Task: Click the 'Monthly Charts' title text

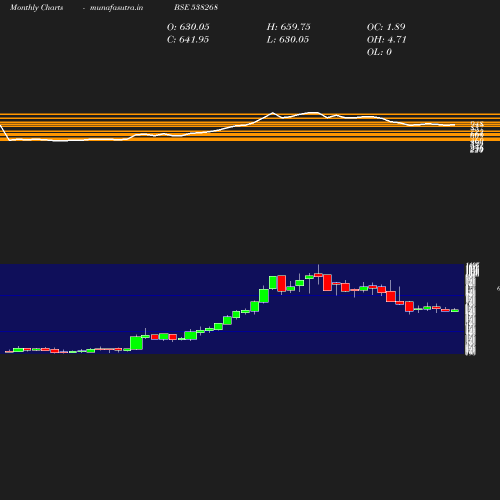Action: pos(36,8)
